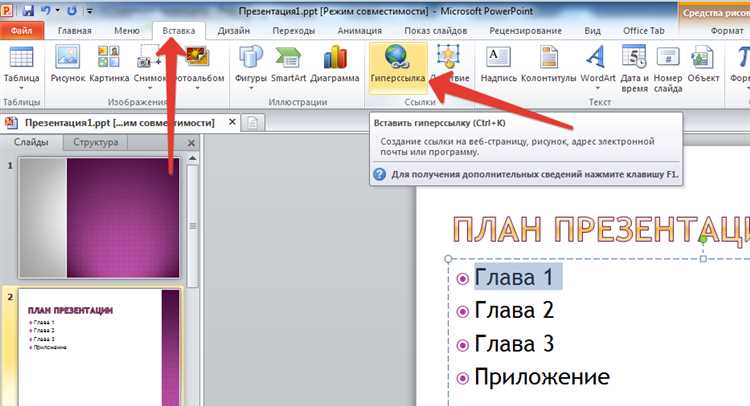The height and width of the screenshot is (406, 750).
Task: Expand the Фигуры dropdown arrow
Action: pyautogui.click(x=251, y=88)
